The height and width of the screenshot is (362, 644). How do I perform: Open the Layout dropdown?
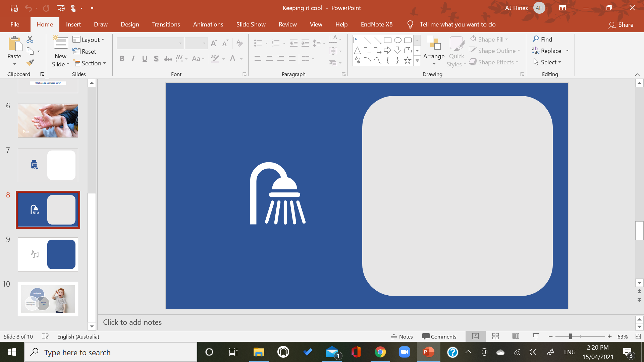pos(89,40)
